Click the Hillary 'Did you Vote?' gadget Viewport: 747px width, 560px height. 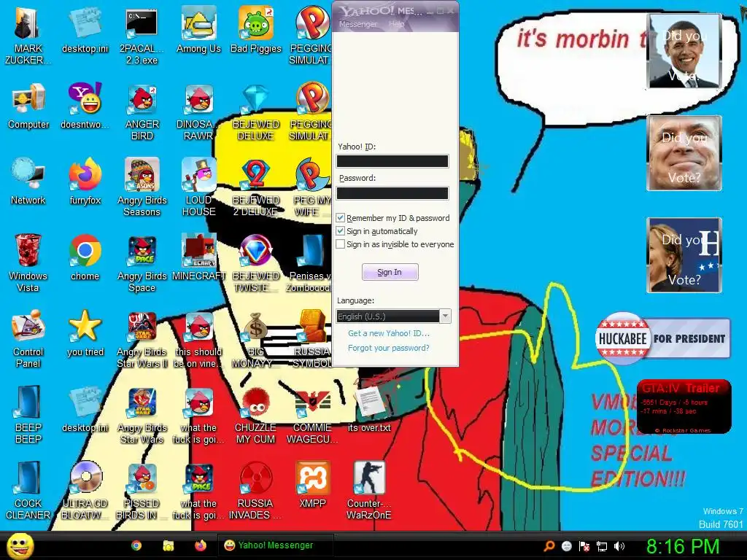click(x=684, y=255)
